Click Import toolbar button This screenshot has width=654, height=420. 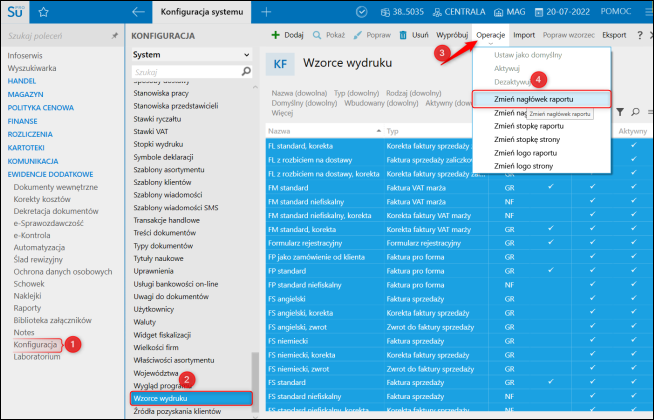524,35
